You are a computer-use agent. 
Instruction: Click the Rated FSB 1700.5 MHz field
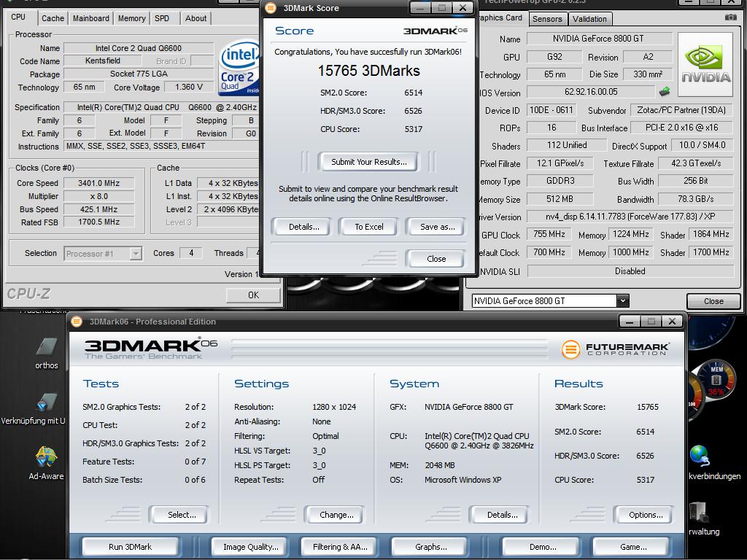coord(99,222)
